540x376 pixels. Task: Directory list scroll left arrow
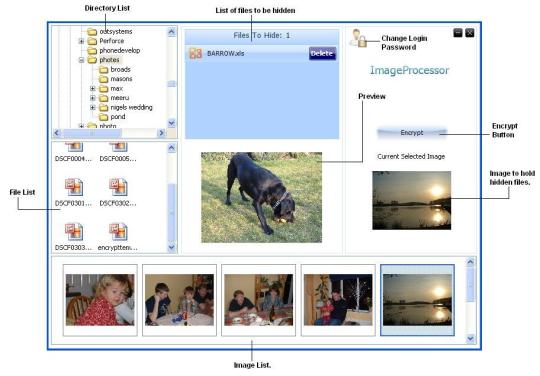(x=57, y=133)
